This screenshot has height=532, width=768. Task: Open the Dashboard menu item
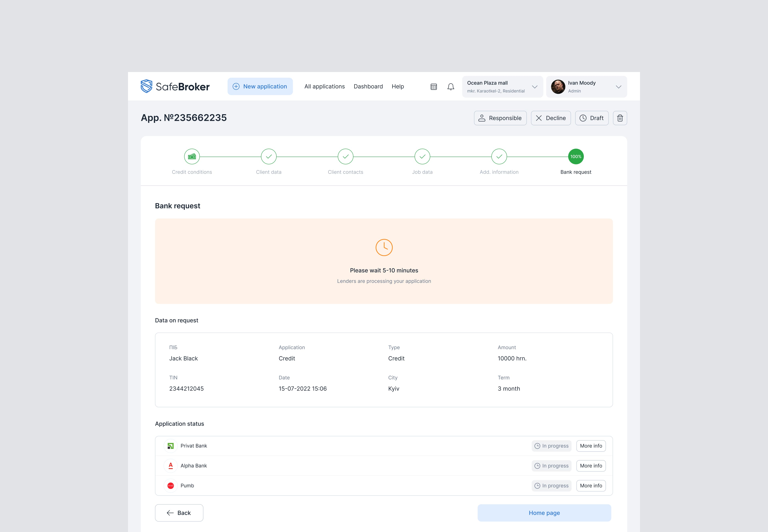pyautogui.click(x=368, y=86)
